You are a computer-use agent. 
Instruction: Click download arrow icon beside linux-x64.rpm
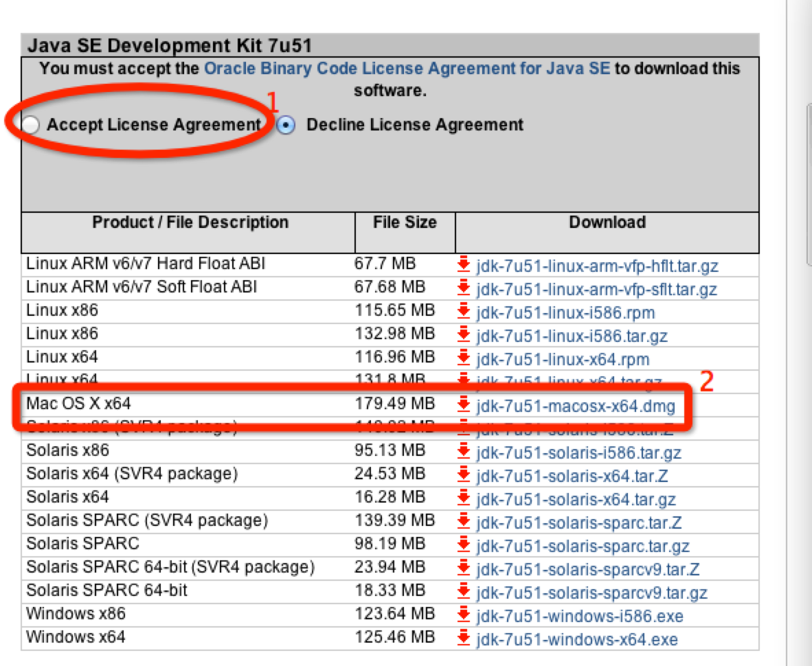point(464,357)
